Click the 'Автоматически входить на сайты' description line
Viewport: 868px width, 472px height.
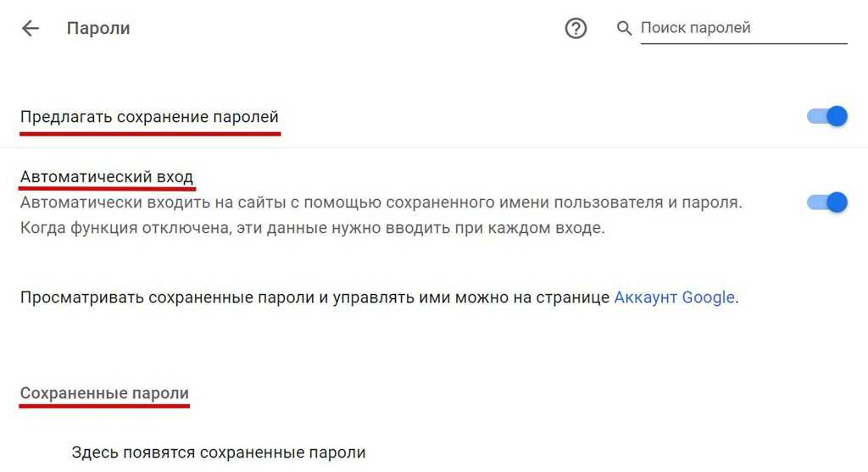[x=381, y=203]
